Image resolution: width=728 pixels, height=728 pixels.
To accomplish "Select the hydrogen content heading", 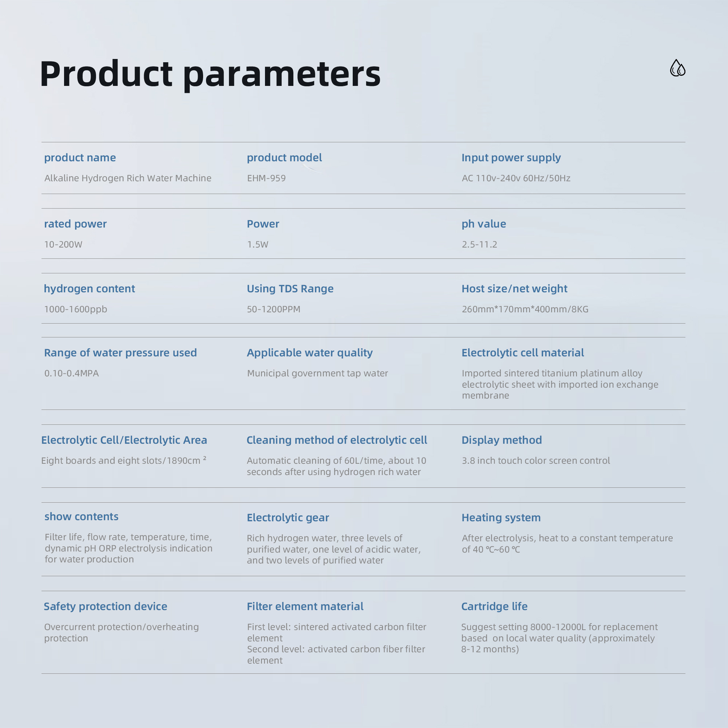I will (89, 289).
